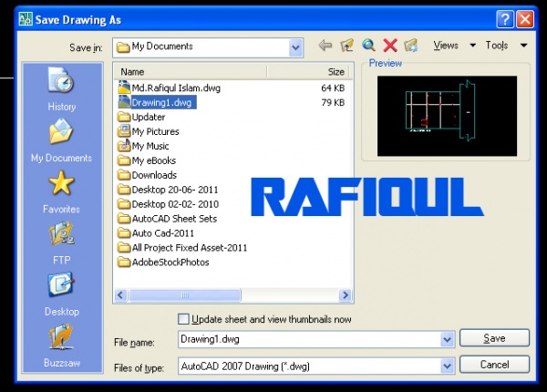547x392 pixels.
Task: Click the Updater folder icon
Action: (124, 117)
